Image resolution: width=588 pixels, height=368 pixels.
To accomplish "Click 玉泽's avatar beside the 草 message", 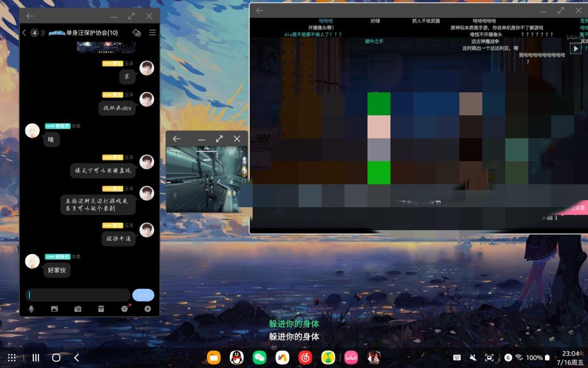I will point(147,68).
